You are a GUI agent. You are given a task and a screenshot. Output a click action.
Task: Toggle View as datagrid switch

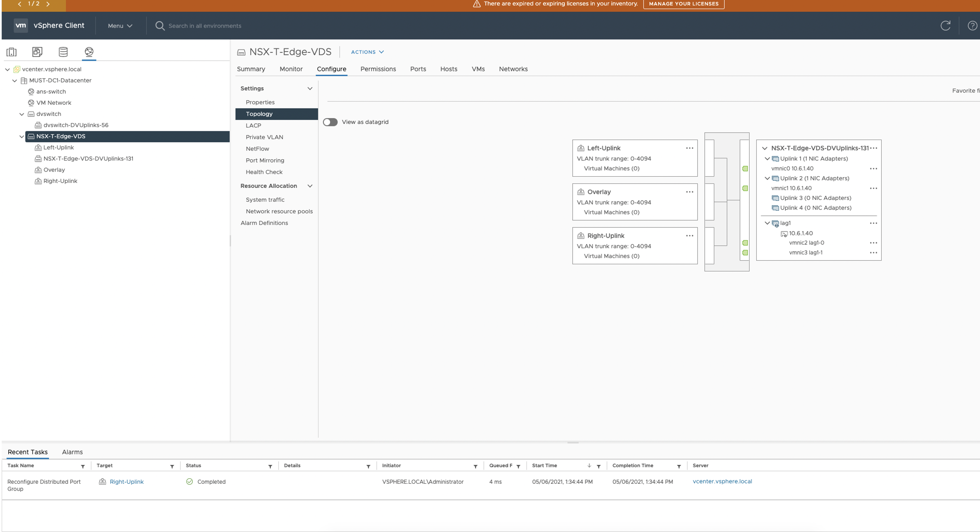[x=331, y=122]
